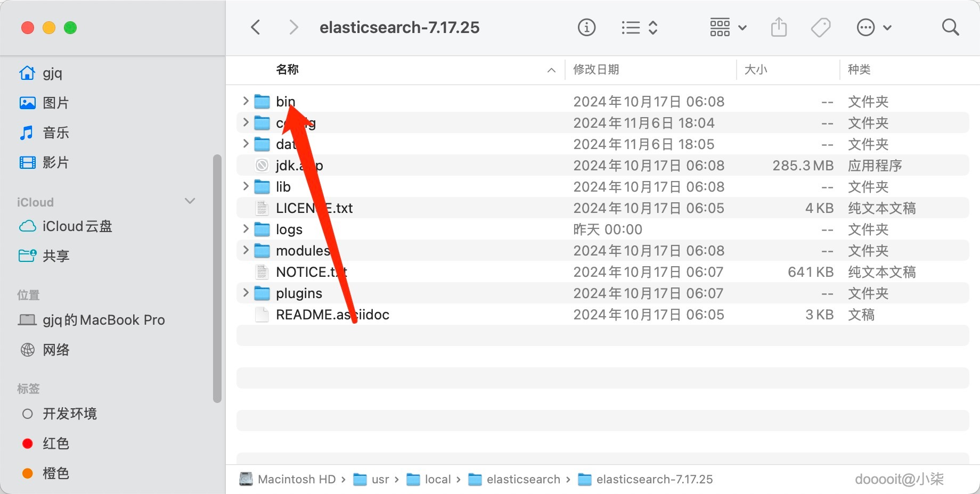Go to the usr folder in path bar
The image size is (980, 494).
(380, 479)
